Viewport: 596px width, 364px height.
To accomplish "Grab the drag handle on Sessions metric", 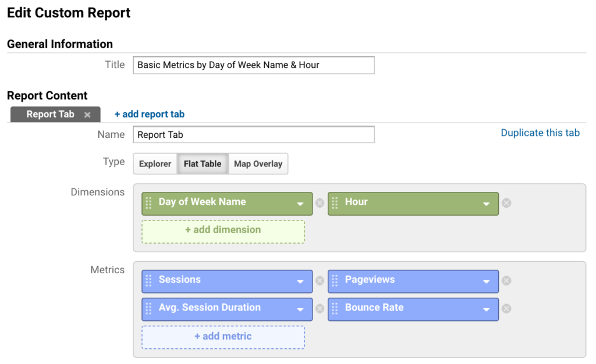I will coord(148,281).
